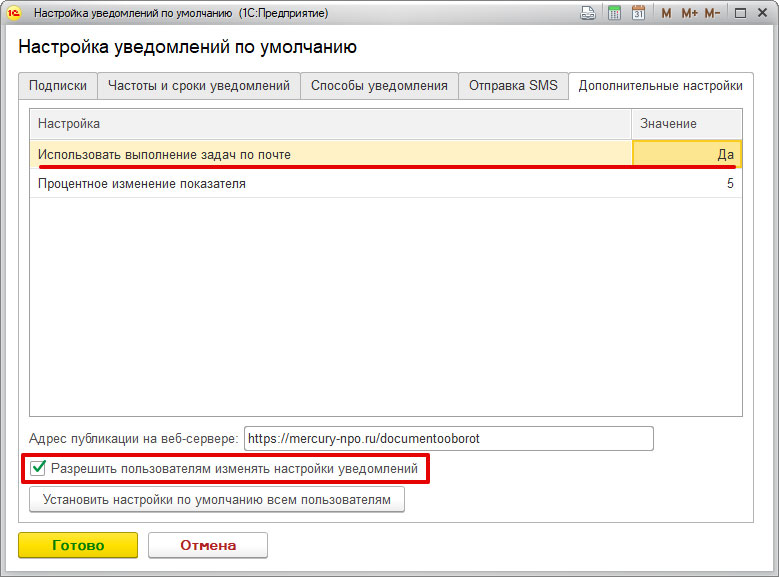
Task: Click the Отмена button
Action: point(208,545)
